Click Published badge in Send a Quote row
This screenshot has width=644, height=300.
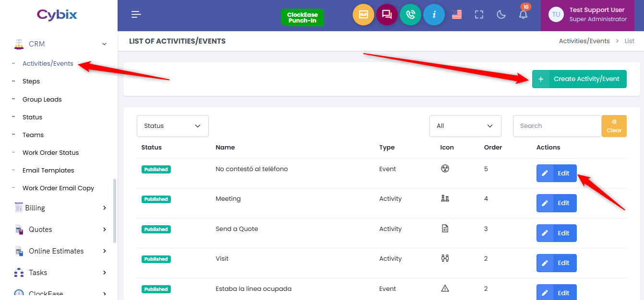156,230
